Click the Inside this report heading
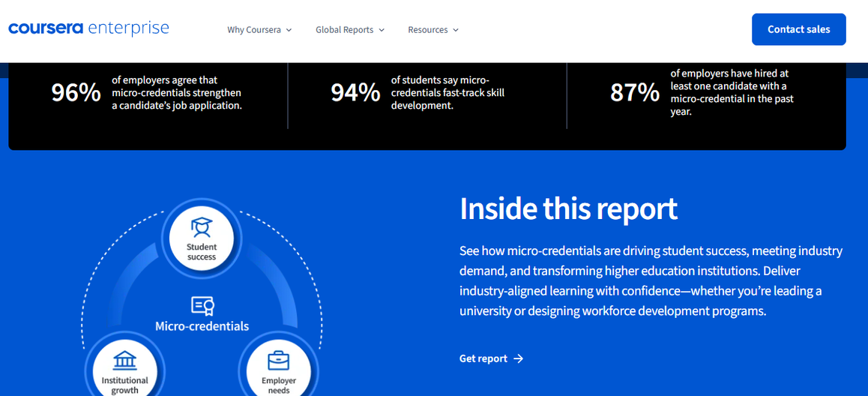The height and width of the screenshot is (396, 868). tap(568, 208)
